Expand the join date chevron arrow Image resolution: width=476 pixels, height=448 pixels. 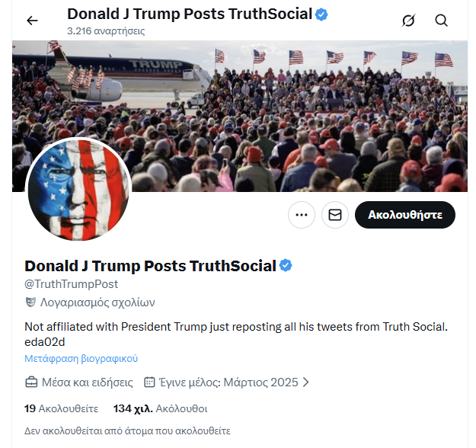(x=305, y=382)
